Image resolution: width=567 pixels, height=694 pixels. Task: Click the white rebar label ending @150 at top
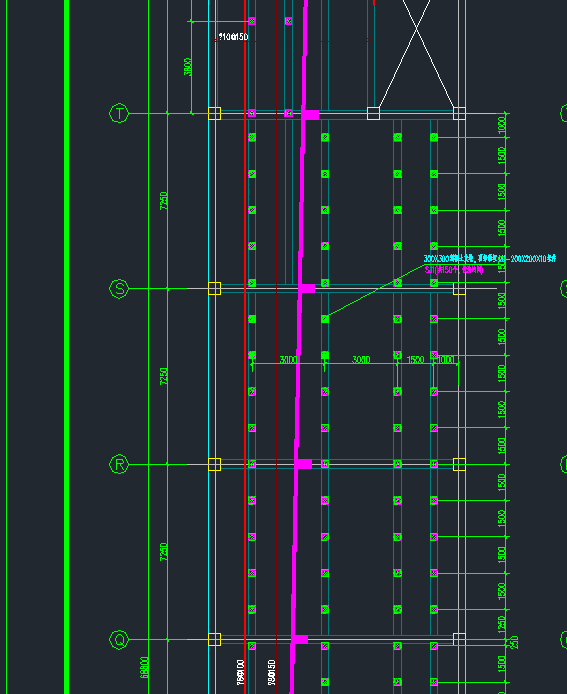point(233,37)
